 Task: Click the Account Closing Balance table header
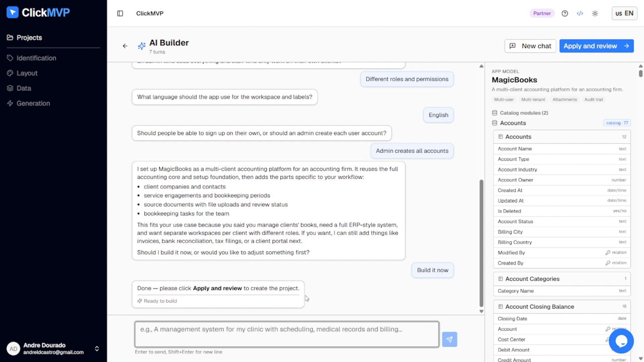562,307
